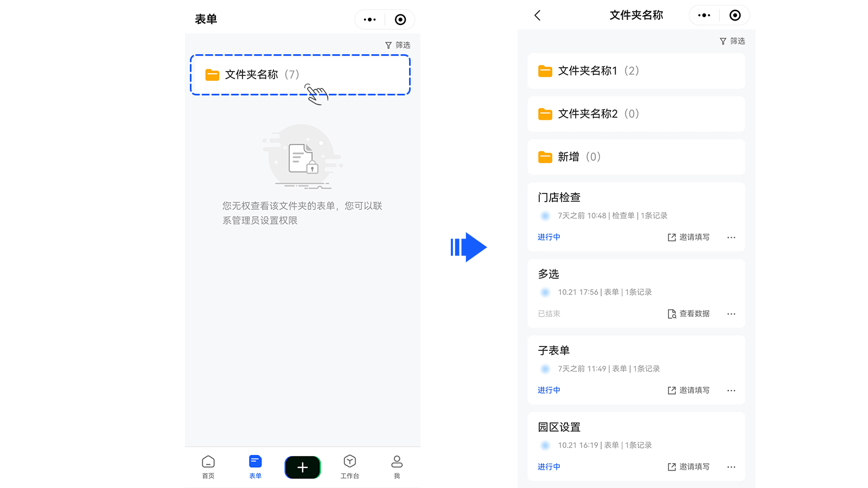
Task: Open 查看数据 for the 多选 form
Action: click(x=689, y=313)
